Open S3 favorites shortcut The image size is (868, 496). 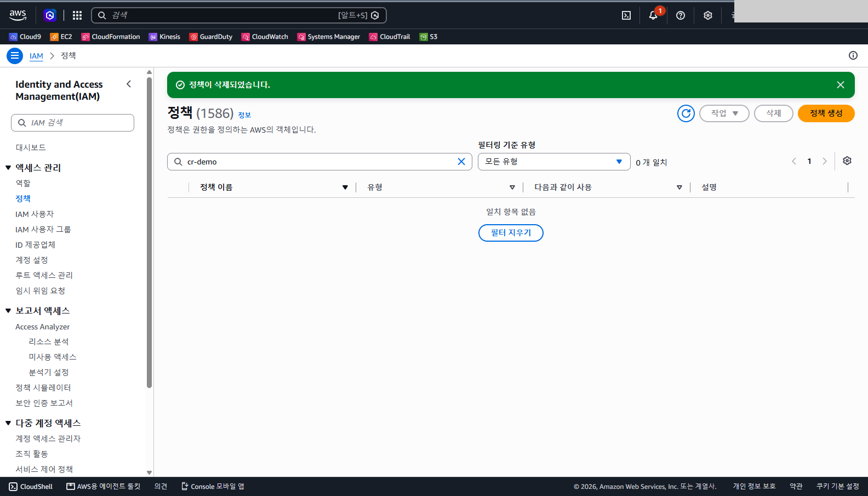[429, 37]
